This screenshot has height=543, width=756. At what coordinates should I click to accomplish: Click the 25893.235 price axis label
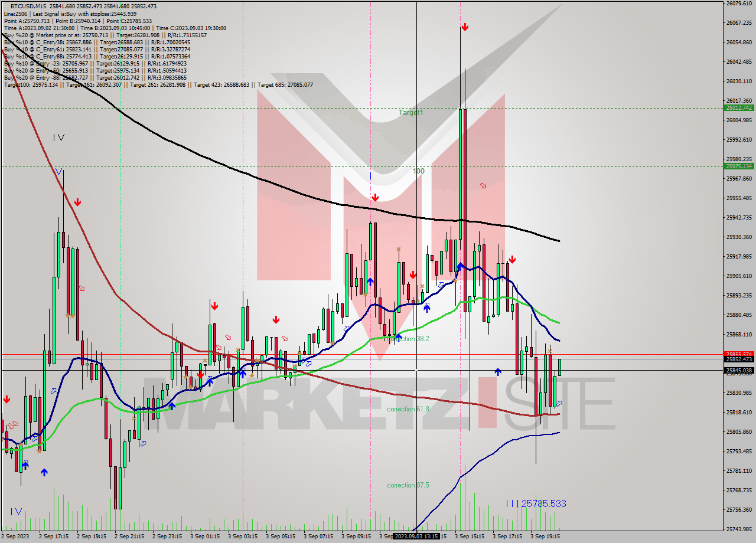[x=739, y=296]
